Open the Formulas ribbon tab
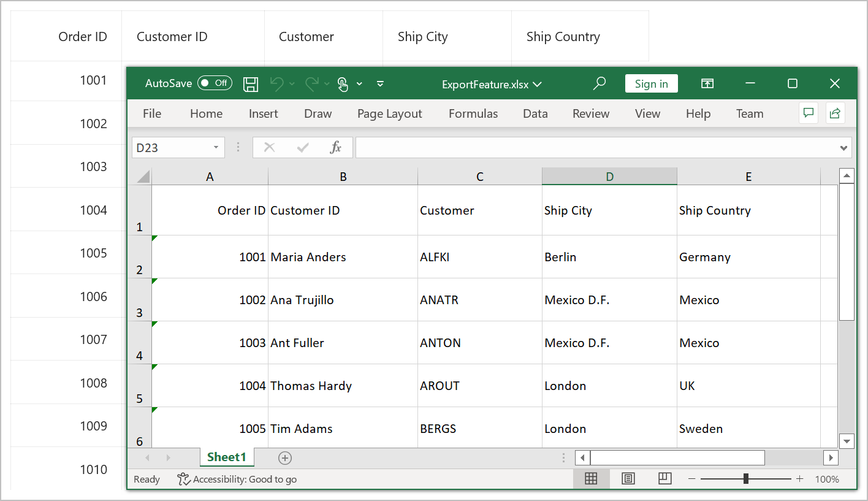The height and width of the screenshot is (501, 868). (x=473, y=113)
